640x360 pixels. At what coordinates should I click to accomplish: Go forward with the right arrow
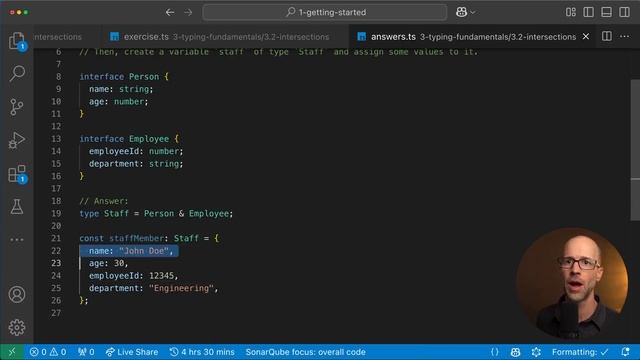(188, 12)
